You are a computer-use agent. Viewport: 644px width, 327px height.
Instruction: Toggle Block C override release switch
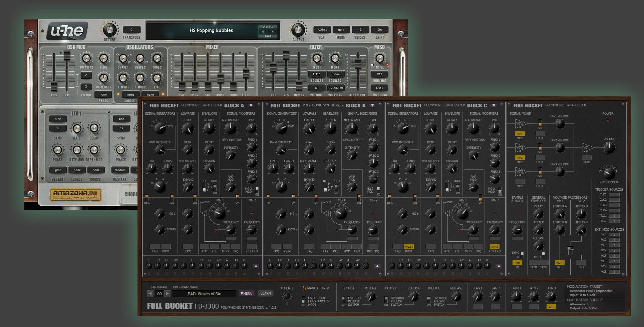429,299
